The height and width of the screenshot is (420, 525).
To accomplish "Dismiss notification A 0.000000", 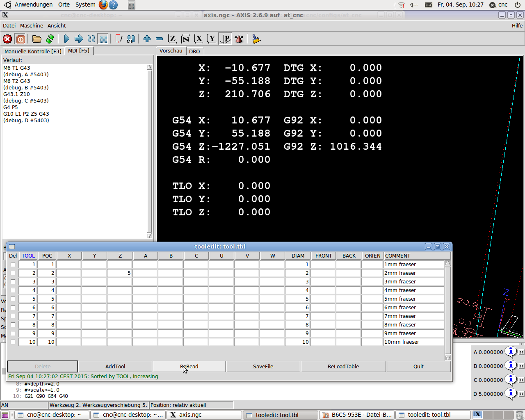I will [521, 352].
